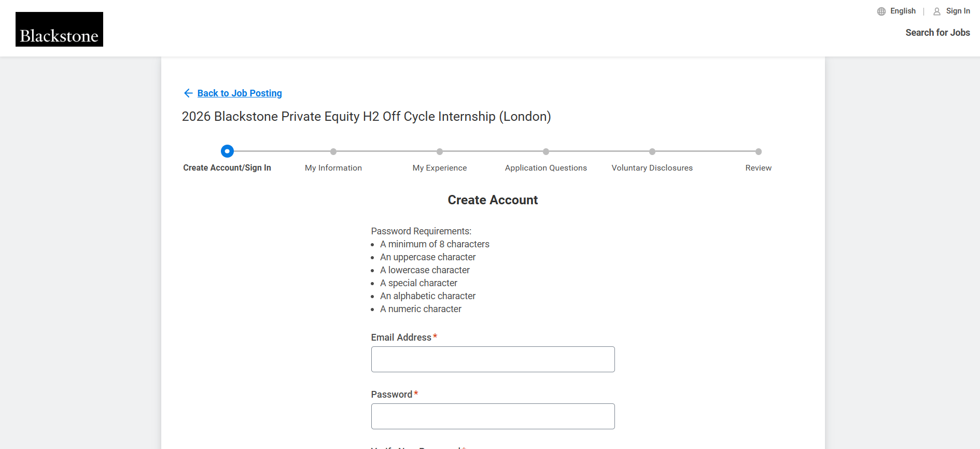980x449 pixels.
Task: Focus the Email Address input field
Action: pyautogui.click(x=493, y=359)
